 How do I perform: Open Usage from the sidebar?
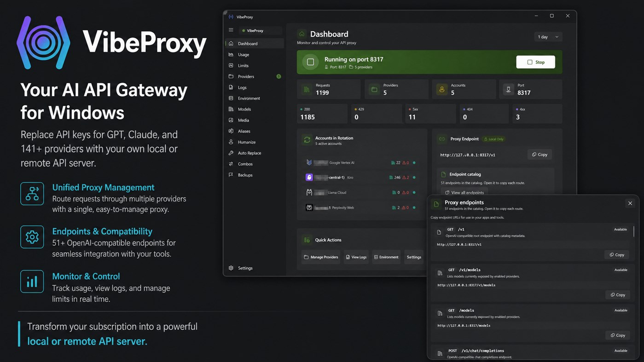[254, 55]
